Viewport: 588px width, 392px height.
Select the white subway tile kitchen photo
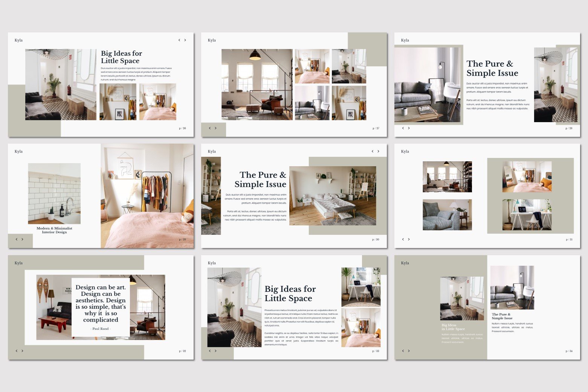tap(54, 194)
